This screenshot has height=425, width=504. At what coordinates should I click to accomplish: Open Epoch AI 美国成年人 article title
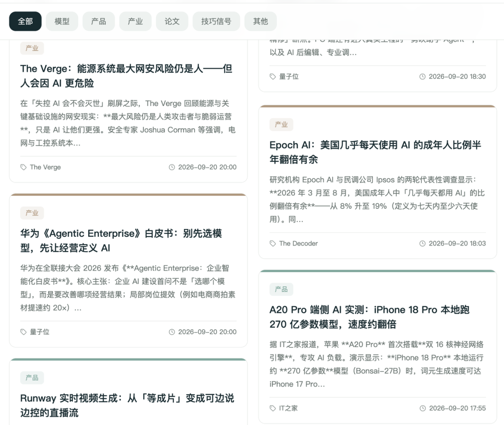tap(375, 152)
